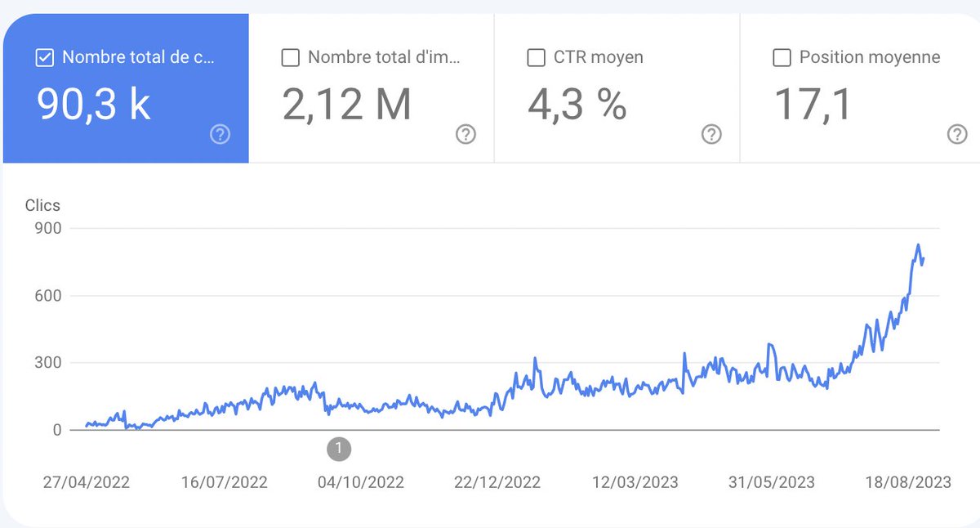Click the 22/12/2022 date label
The height and width of the screenshot is (528, 980).
tap(497, 482)
